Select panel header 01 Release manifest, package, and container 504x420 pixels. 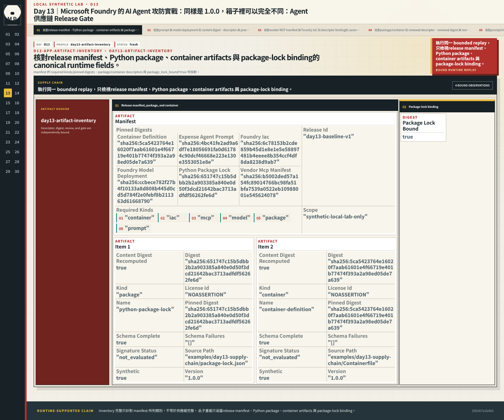pos(255,105)
